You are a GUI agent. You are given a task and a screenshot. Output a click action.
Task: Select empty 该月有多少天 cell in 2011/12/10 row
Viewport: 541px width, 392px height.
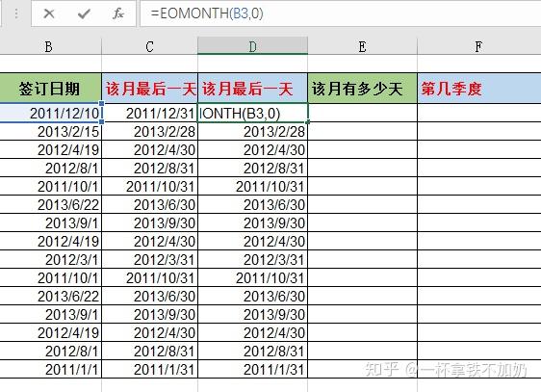362,113
